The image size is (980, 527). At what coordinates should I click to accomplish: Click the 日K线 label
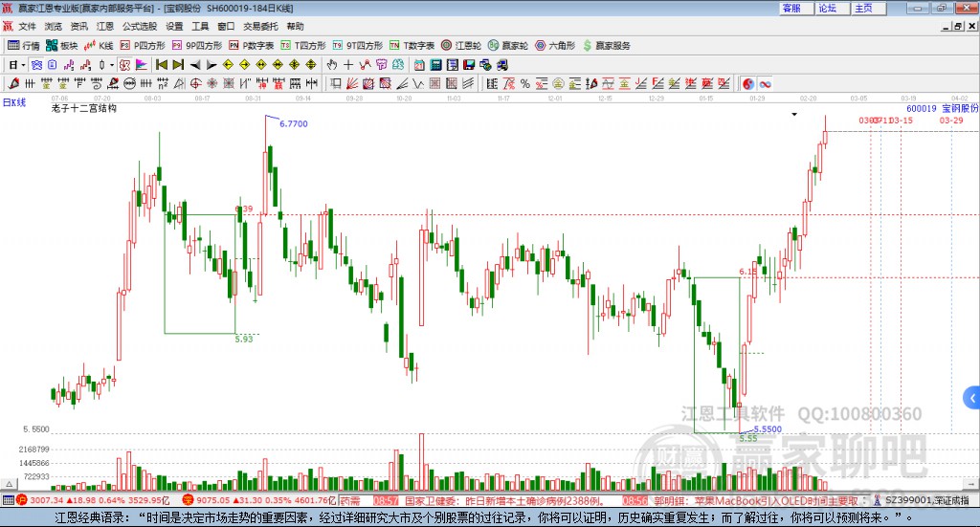14,102
